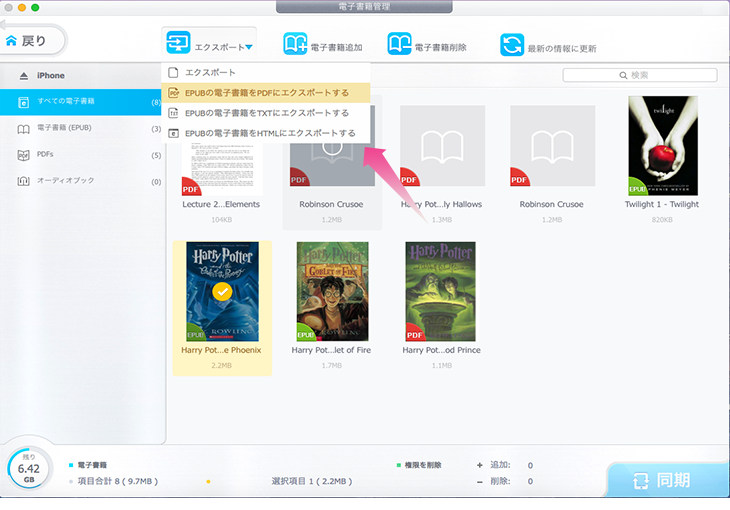The image size is (730, 510).
Task: Go back with the 戻り home button
Action: (33, 41)
